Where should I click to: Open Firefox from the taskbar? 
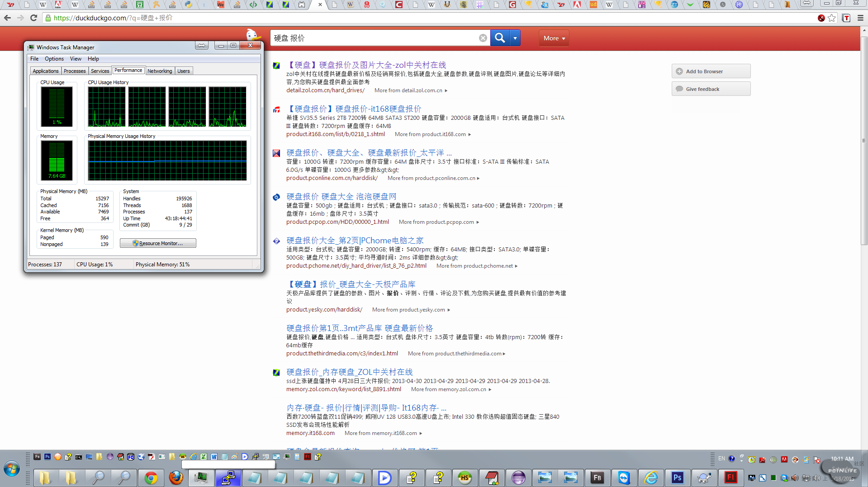(x=176, y=478)
